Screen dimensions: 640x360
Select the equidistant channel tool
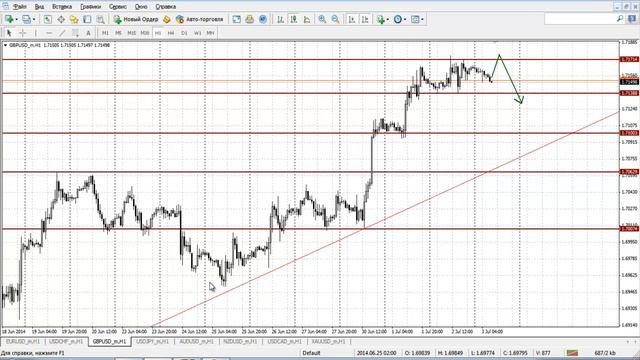click(x=75, y=33)
